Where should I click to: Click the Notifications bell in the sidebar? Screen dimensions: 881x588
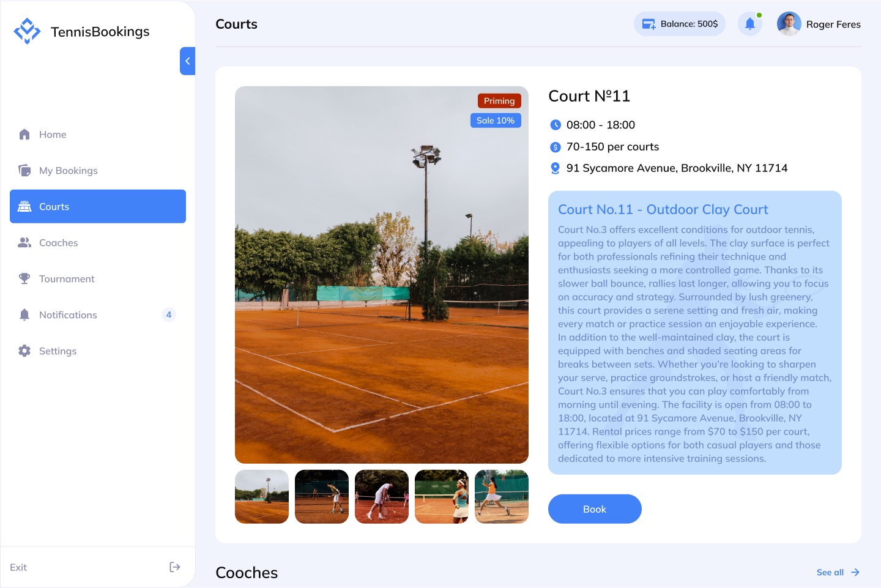coord(24,315)
